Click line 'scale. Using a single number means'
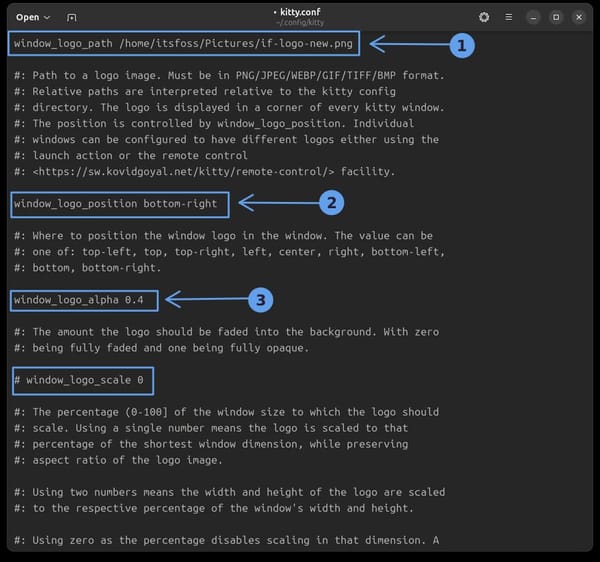 pos(211,428)
